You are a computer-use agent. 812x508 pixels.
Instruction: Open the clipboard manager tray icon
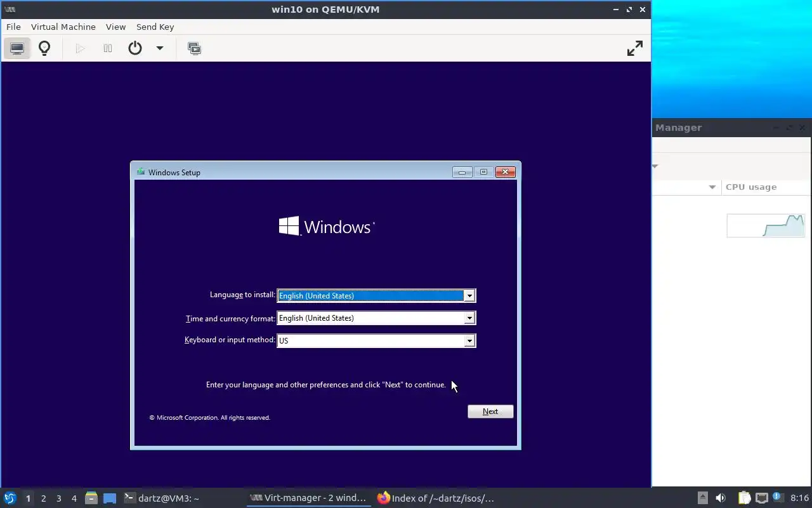pyautogui.click(x=745, y=498)
